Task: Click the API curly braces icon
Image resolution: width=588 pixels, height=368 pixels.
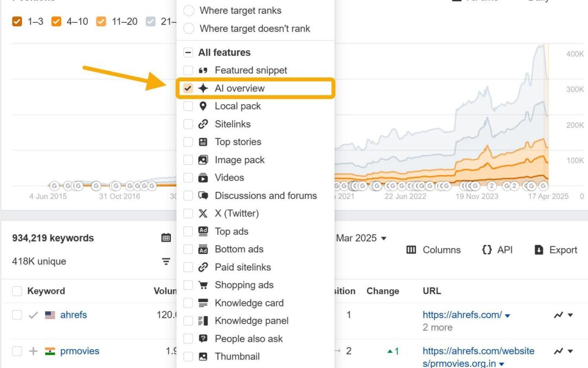Action: pos(487,250)
